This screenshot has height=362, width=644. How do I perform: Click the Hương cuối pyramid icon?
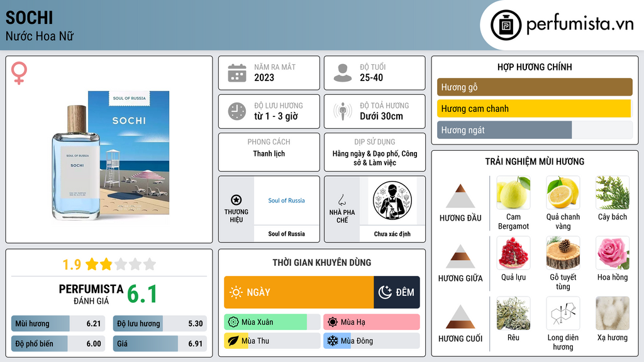point(460,317)
